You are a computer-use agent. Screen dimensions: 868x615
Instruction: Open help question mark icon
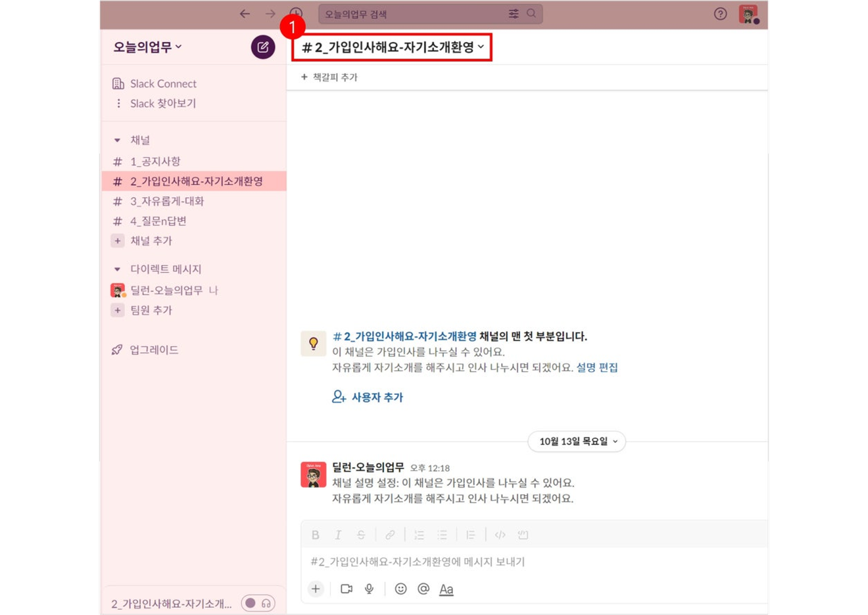[721, 14]
